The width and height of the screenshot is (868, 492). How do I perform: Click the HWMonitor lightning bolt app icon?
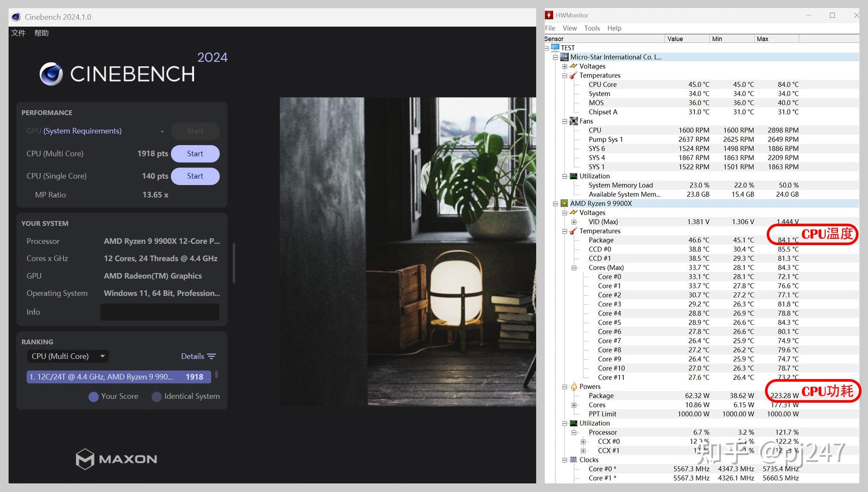point(549,15)
